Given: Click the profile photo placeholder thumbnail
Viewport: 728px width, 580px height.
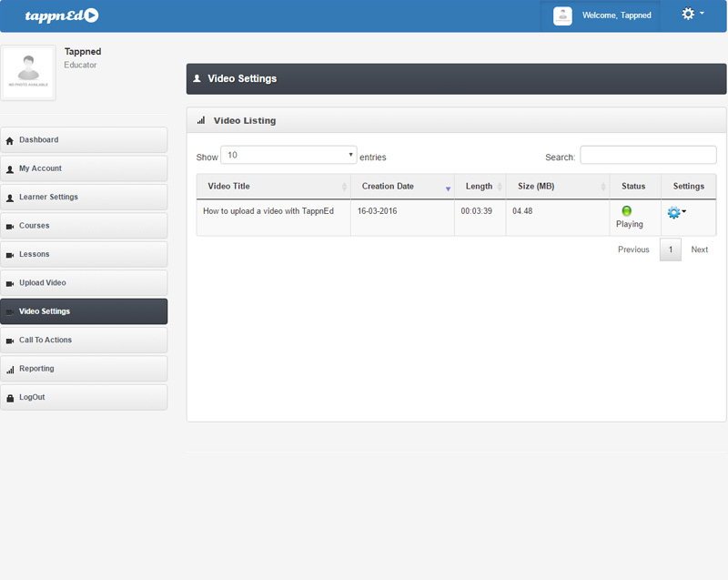Looking at the screenshot, I should pyautogui.click(x=29, y=73).
